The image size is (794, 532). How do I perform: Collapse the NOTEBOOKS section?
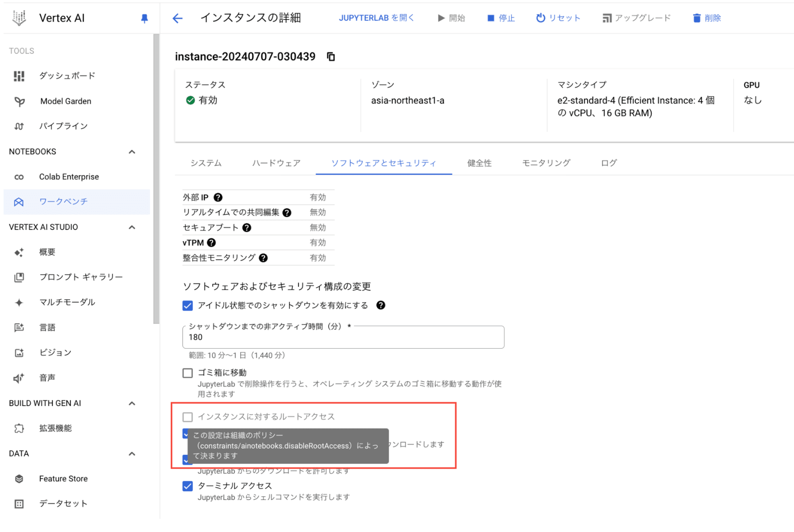click(132, 152)
